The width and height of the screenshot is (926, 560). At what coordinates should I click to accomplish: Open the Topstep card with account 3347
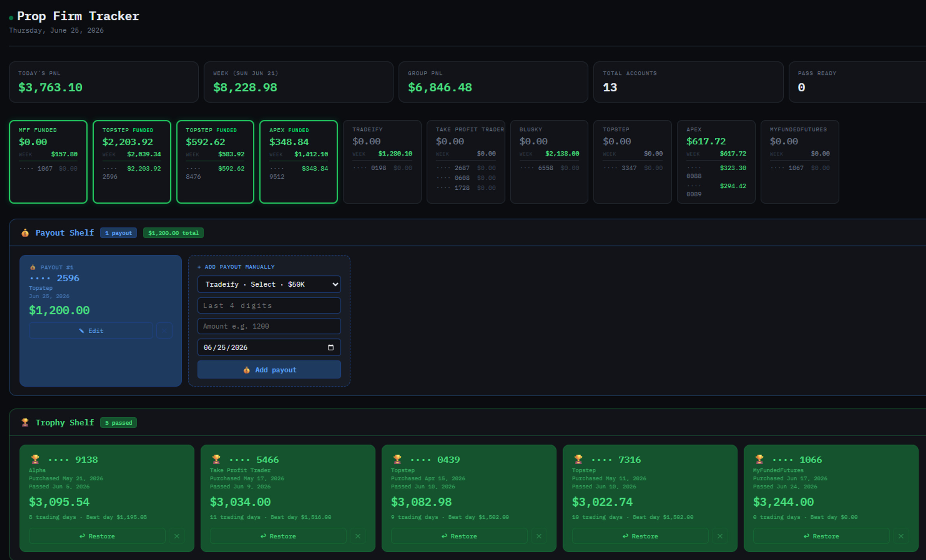pyautogui.click(x=633, y=162)
